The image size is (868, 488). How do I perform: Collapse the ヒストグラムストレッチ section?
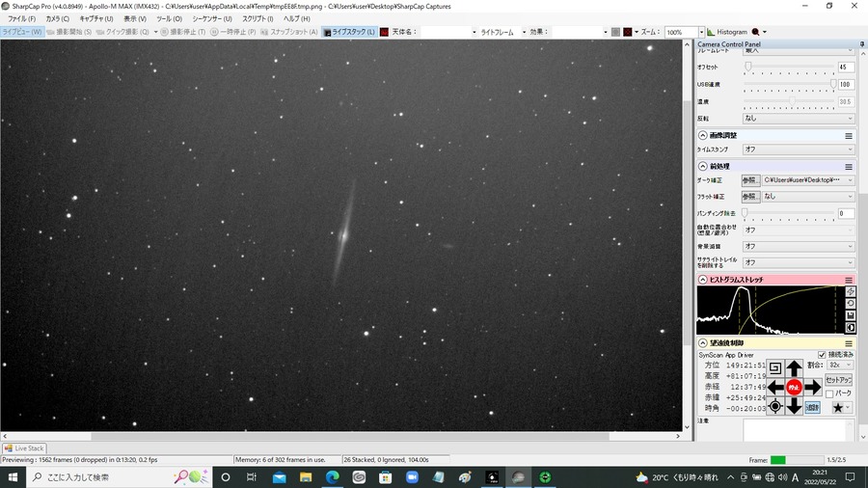pyautogui.click(x=702, y=280)
